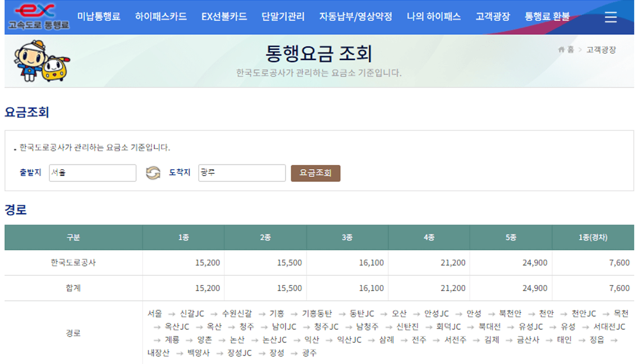638x364 pixels.
Task: Click the 요금조회 section heading
Action: 27,112
